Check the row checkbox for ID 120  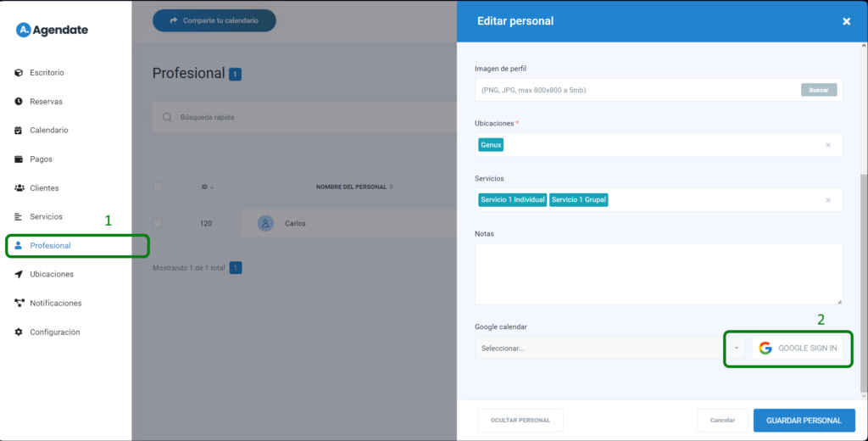158,224
